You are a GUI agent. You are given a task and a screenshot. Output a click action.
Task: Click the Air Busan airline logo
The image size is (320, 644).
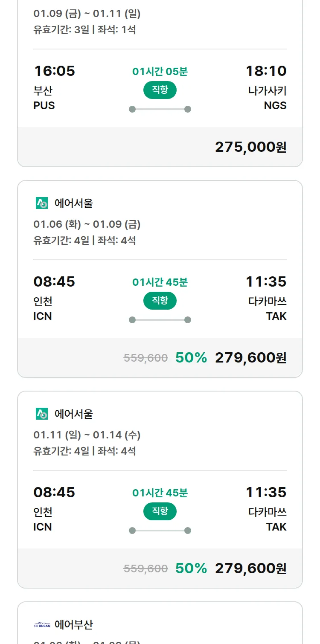tap(42, 625)
